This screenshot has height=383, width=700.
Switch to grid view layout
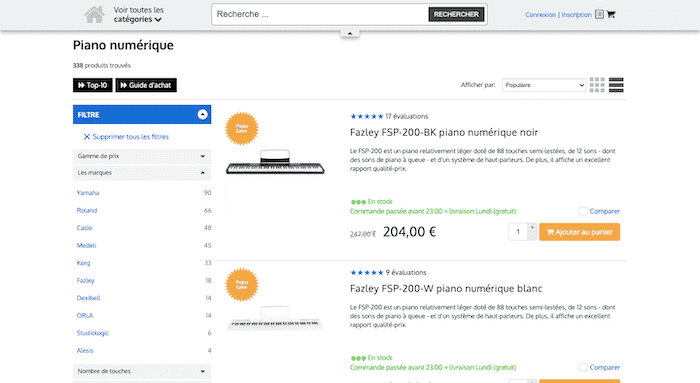tap(597, 85)
